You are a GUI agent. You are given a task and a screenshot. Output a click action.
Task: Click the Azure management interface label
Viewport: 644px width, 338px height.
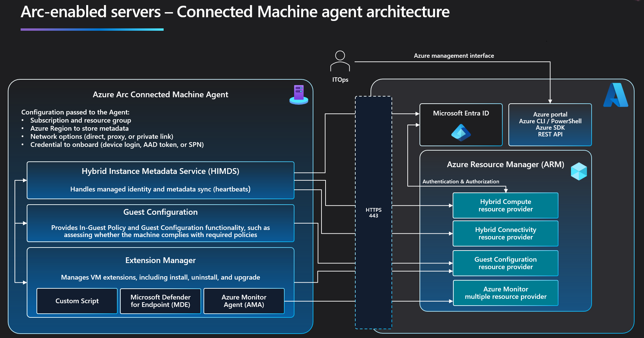pos(454,56)
